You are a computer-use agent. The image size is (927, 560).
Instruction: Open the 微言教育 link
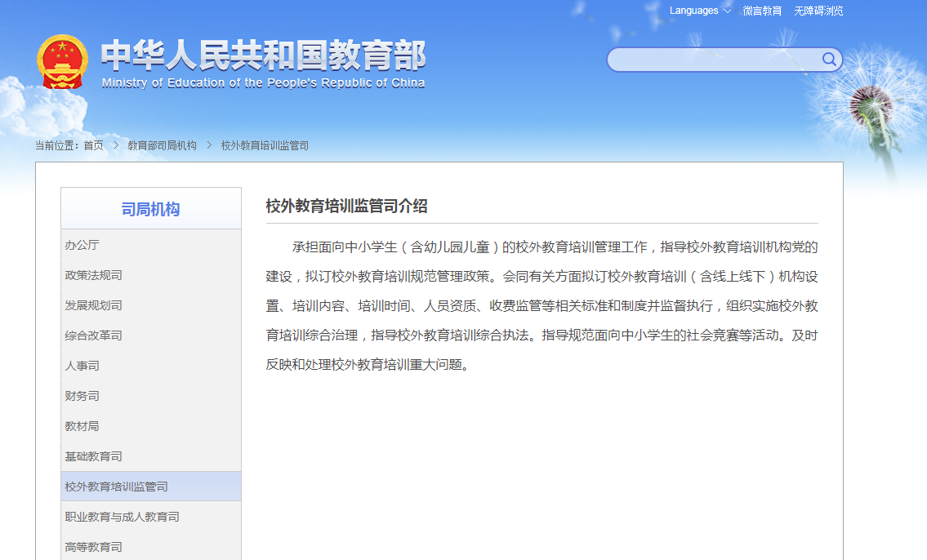(762, 11)
